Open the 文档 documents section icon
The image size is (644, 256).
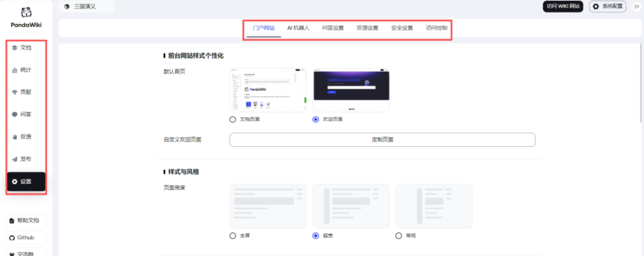tap(15, 48)
